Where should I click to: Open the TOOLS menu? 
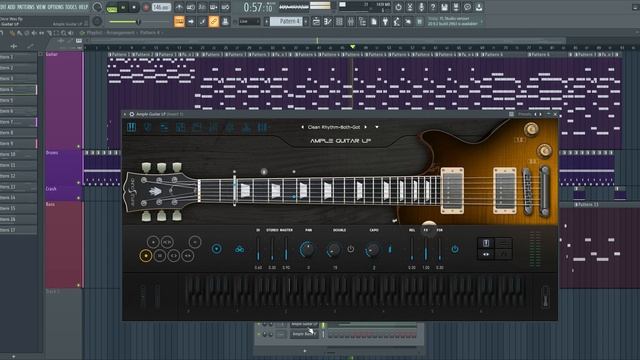(x=71, y=7)
